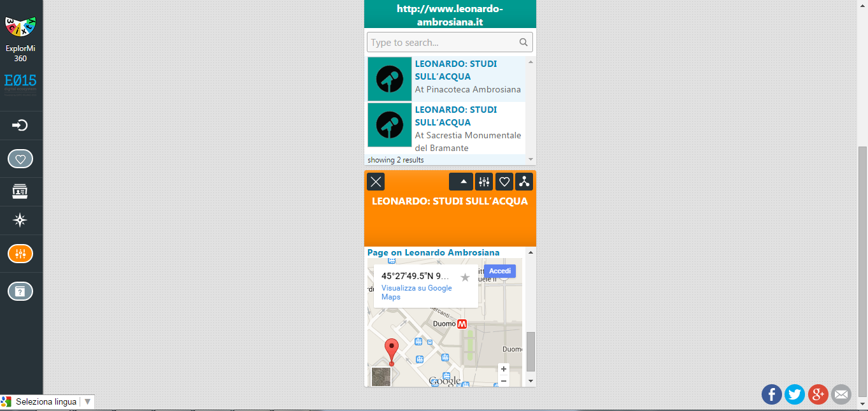The image size is (868, 411).
Task: Toggle the help question mark sidebar button
Action: (20, 291)
